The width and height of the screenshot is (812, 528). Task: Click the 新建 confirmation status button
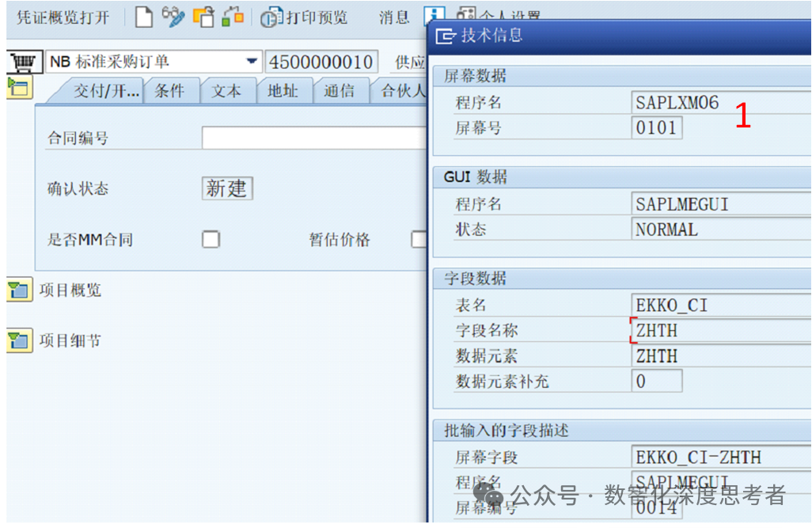[x=226, y=188]
